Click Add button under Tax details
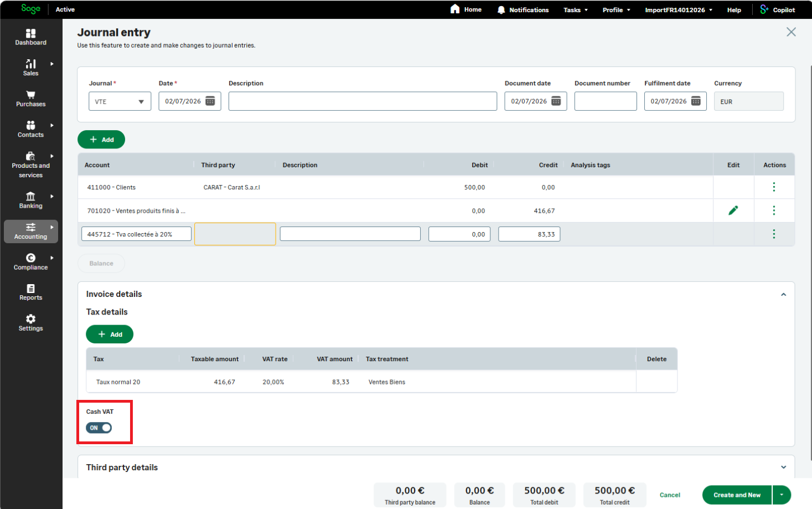The width and height of the screenshot is (812, 509). [110, 335]
